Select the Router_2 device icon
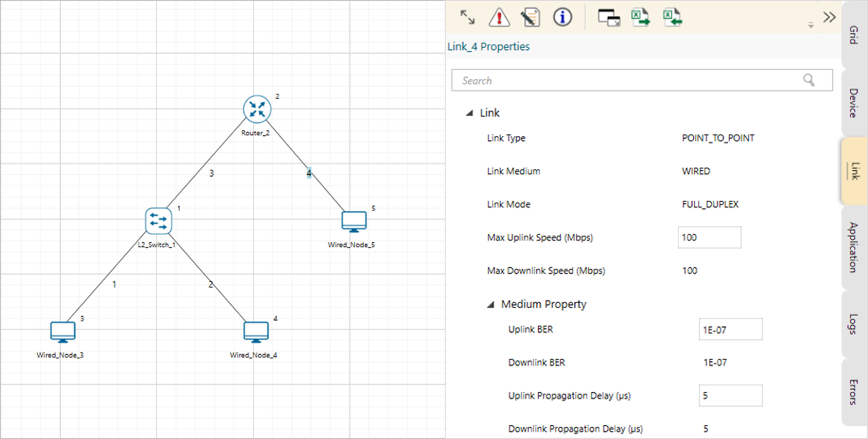The image size is (868, 439). pos(257,109)
